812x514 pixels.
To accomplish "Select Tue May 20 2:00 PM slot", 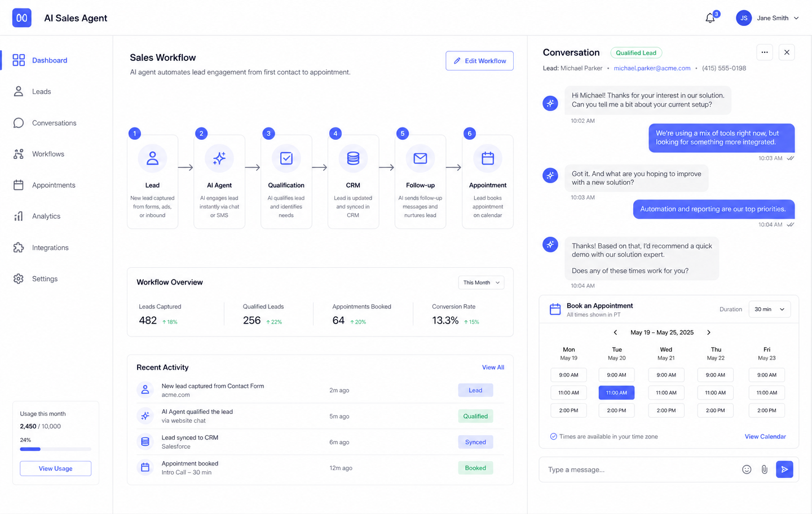I will (x=616, y=410).
